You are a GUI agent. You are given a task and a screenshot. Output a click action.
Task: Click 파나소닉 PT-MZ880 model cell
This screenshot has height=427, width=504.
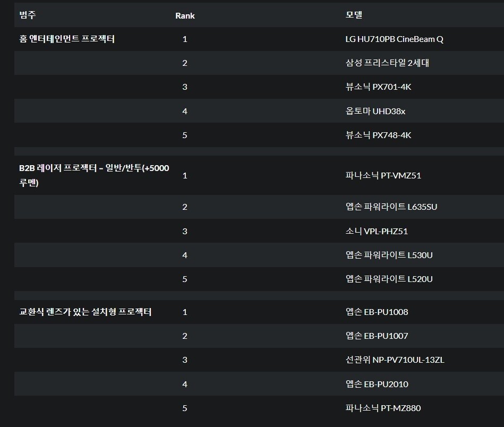383,408
